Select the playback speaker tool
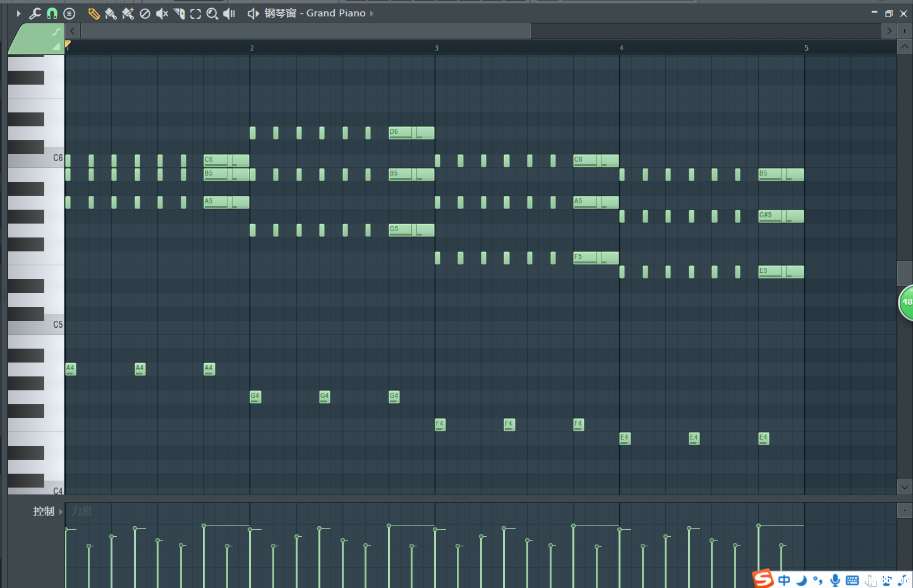The width and height of the screenshot is (913, 588). [229, 13]
